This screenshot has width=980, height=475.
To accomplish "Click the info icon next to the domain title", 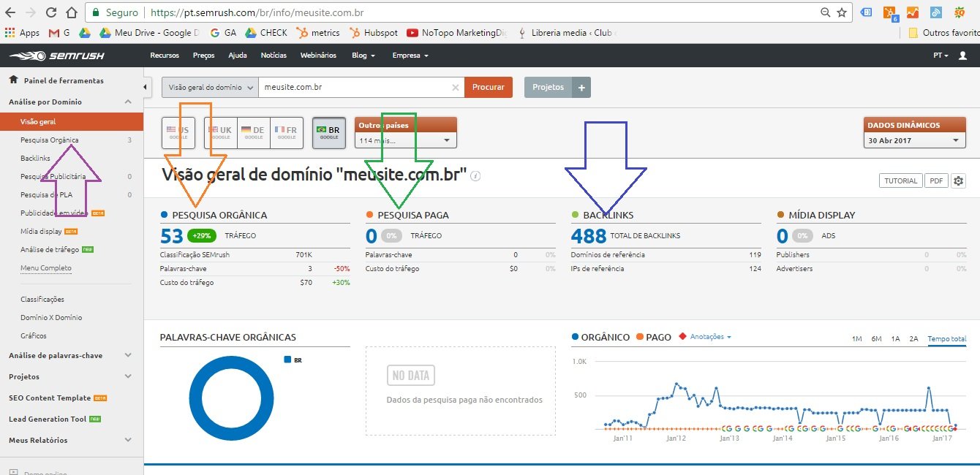I will click(x=475, y=176).
